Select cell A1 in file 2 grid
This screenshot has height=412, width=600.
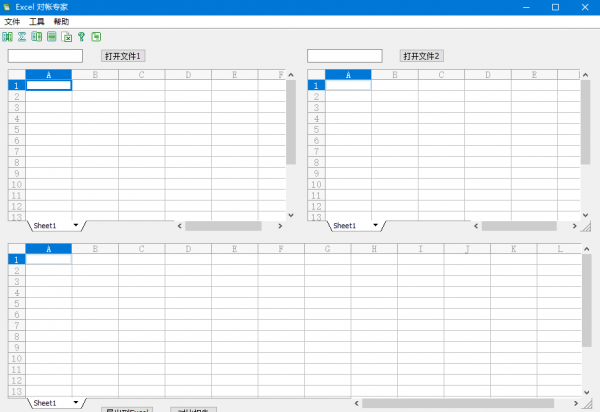[348, 85]
